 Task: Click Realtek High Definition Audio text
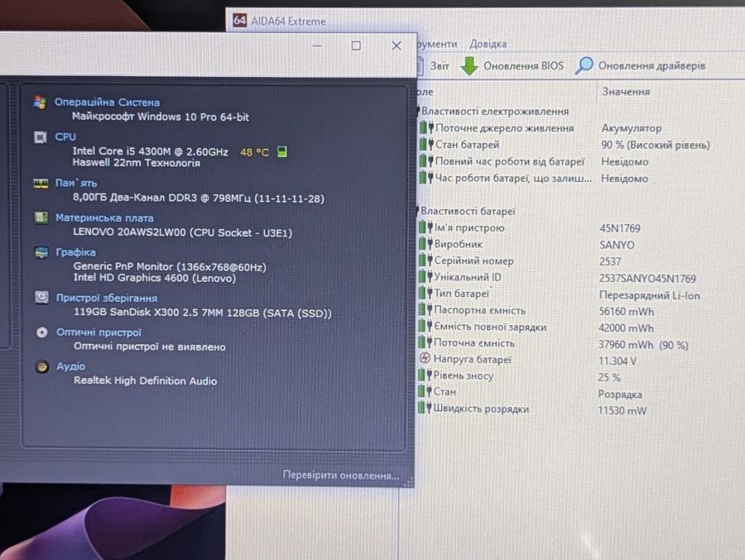(146, 381)
